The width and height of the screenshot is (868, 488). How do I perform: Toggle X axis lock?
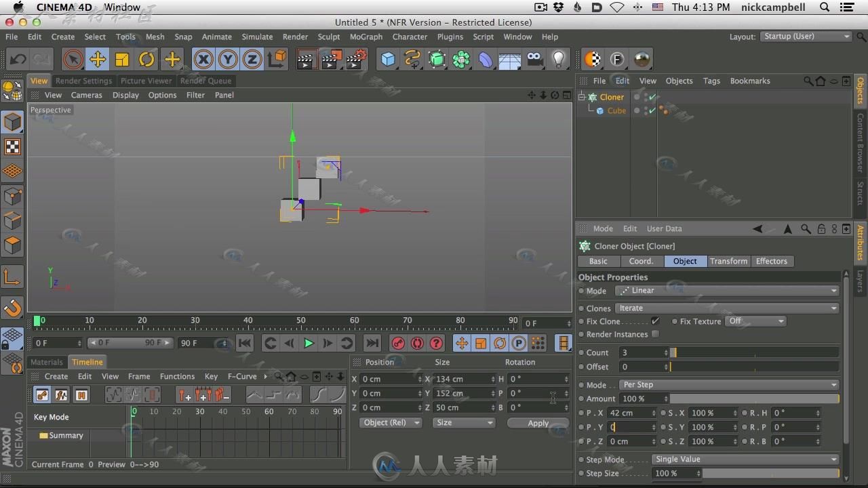point(203,60)
